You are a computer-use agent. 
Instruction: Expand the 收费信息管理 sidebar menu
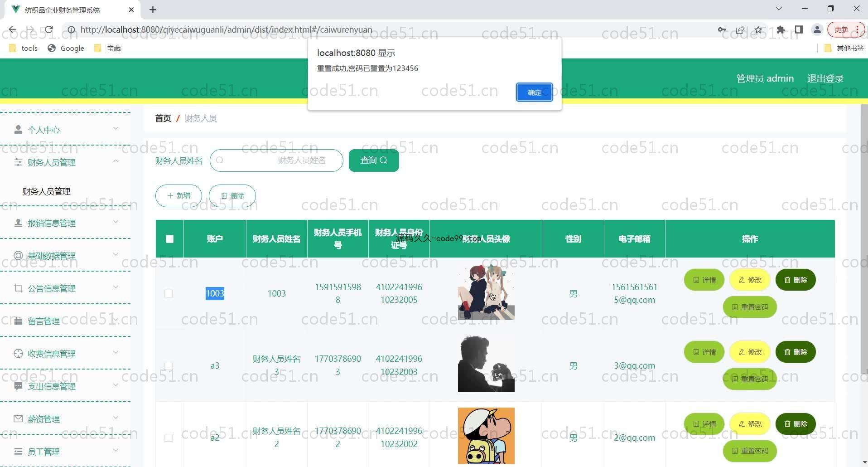pyautogui.click(x=66, y=354)
